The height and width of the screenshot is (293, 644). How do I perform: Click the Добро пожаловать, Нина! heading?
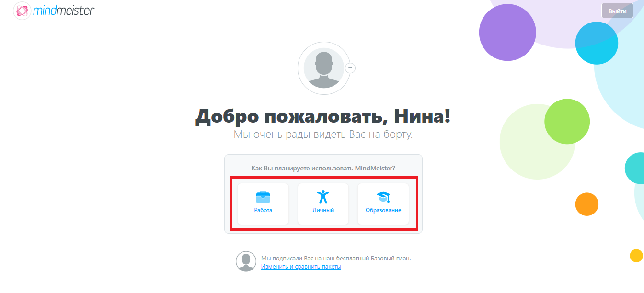[323, 116]
